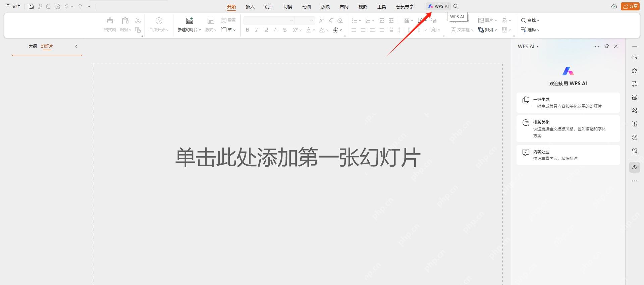This screenshot has width=644, height=285.
Task: Switch to the Design (设计) tab
Action: [269, 7]
